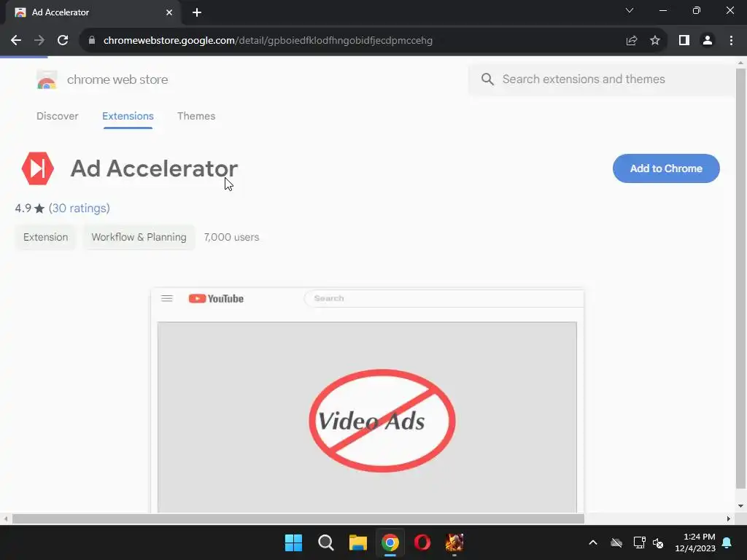Open the clock and date panel
The image size is (747, 560).
695,542
